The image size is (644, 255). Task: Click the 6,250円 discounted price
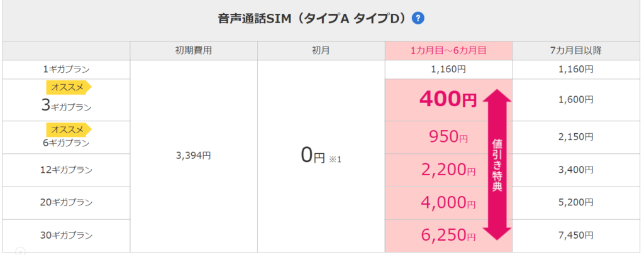(x=448, y=235)
